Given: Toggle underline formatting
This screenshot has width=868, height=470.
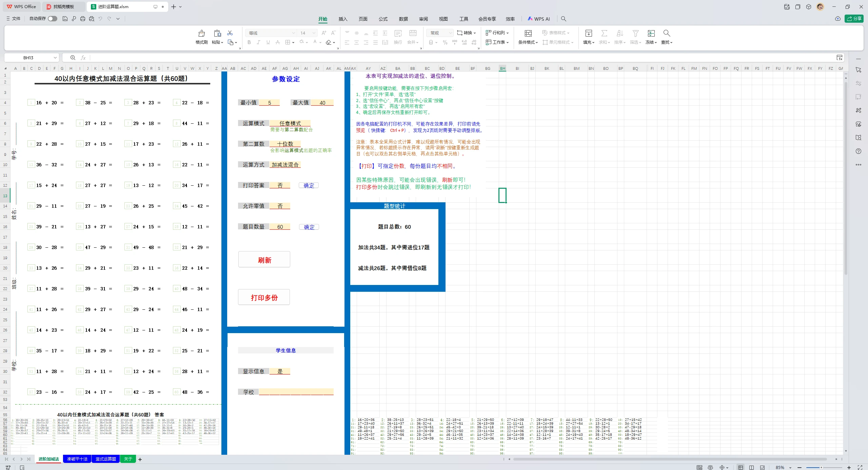Looking at the screenshot, I should pos(268,42).
